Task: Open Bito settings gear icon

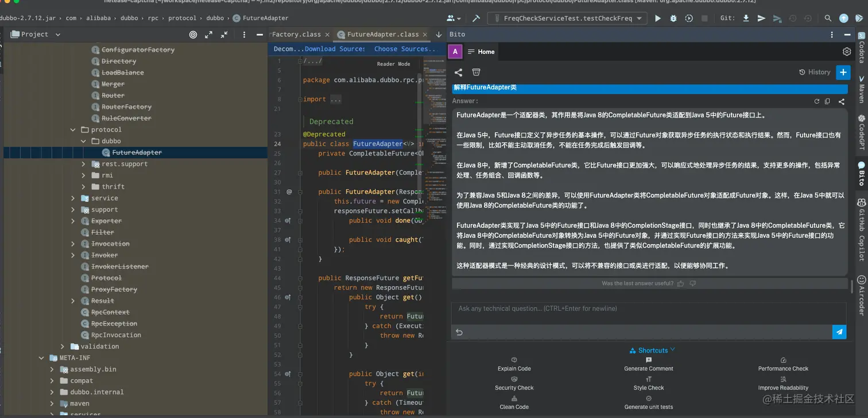Action: 847,52
